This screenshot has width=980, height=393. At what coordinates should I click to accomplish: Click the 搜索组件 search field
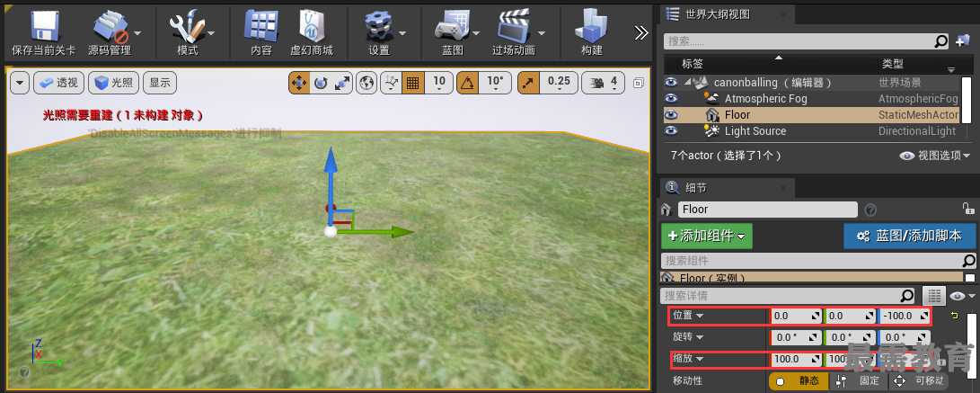(x=818, y=260)
